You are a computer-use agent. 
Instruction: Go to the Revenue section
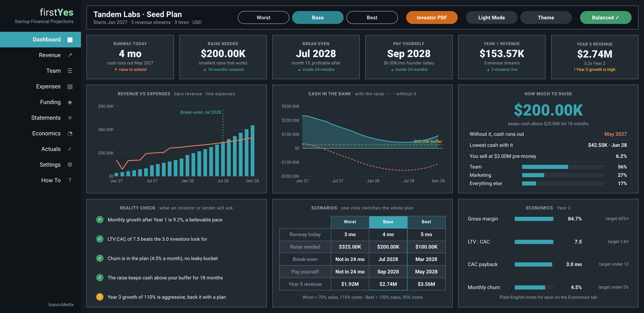pos(40,55)
